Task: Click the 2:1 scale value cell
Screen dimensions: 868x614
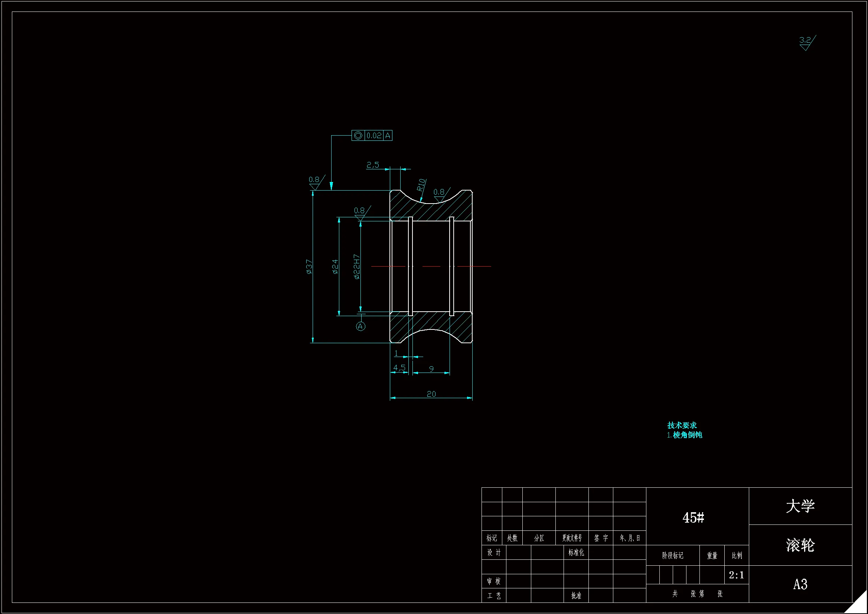Action: click(x=737, y=575)
